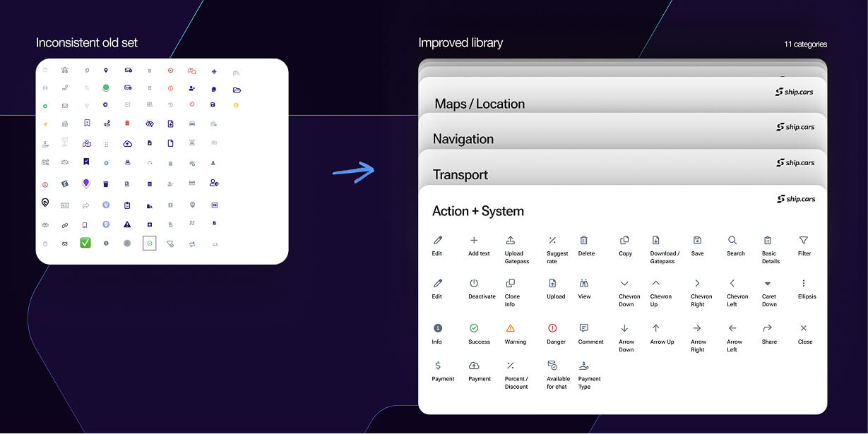The width and height of the screenshot is (868, 434).
Task: Select the Payment Type icon
Action: 583,366
